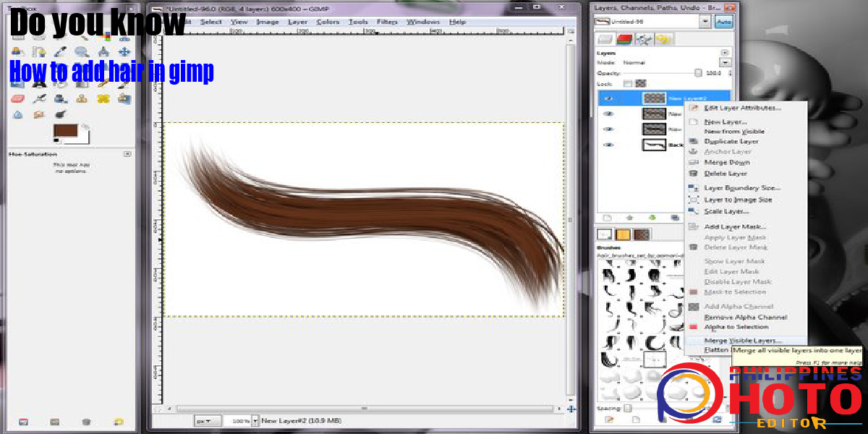868x434 pixels.
Task: Open the Channels tab icon
Action: pyautogui.click(x=624, y=39)
